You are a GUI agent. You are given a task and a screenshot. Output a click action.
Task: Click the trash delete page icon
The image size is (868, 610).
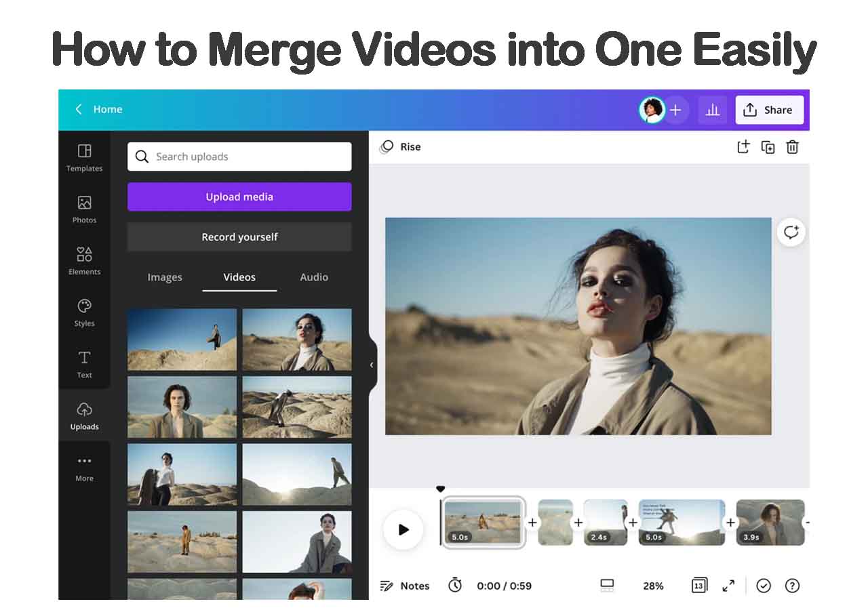(792, 147)
